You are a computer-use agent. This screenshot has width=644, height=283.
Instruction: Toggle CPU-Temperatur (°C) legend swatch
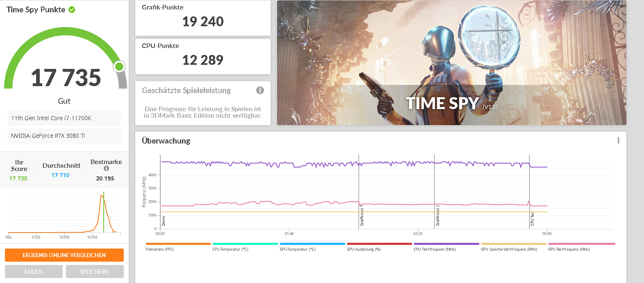tap(245, 244)
